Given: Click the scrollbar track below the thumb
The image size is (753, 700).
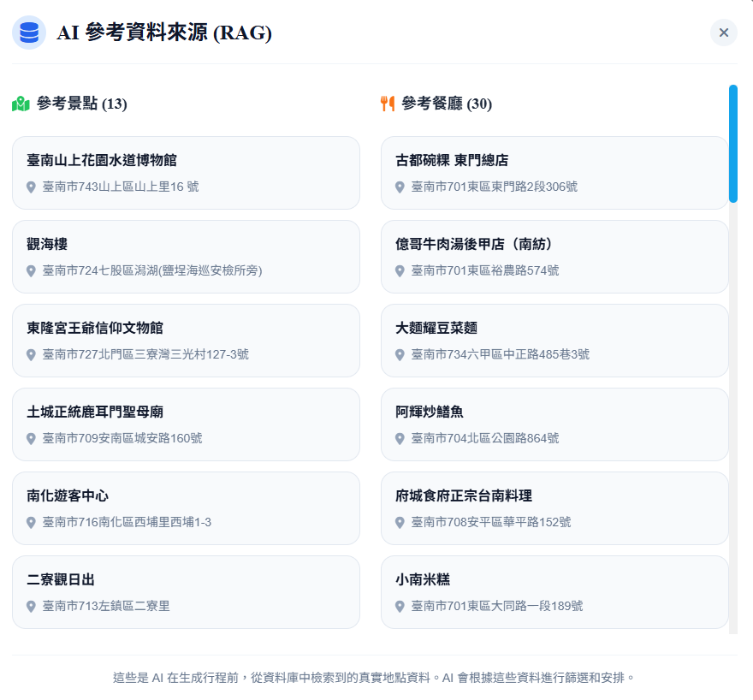Looking at the screenshot, I should pos(732,418).
